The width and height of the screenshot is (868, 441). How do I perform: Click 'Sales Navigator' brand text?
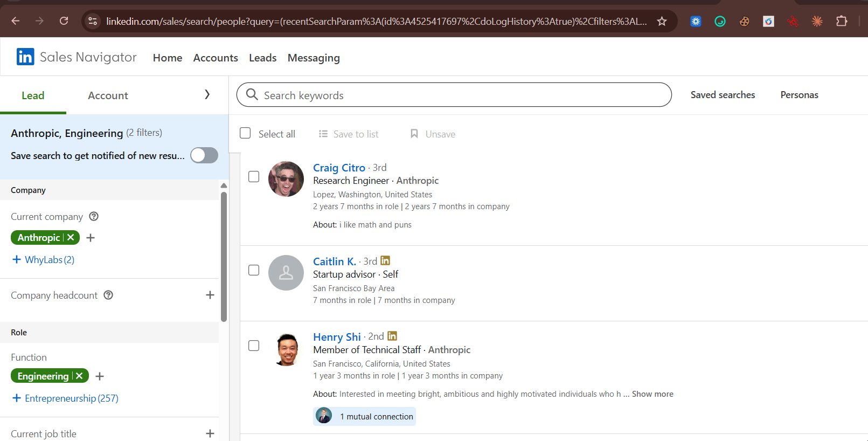pyautogui.click(x=88, y=57)
